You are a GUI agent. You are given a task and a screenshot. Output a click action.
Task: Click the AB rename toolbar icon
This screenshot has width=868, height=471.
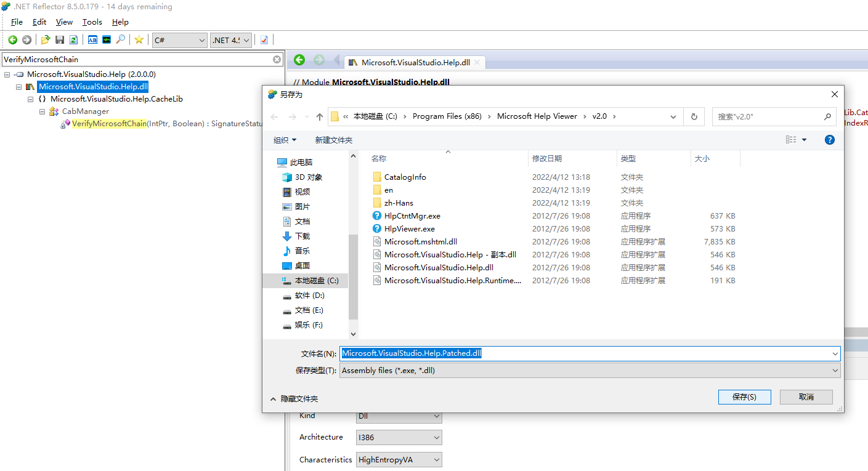pyautogui.click(x=92, y=39)
